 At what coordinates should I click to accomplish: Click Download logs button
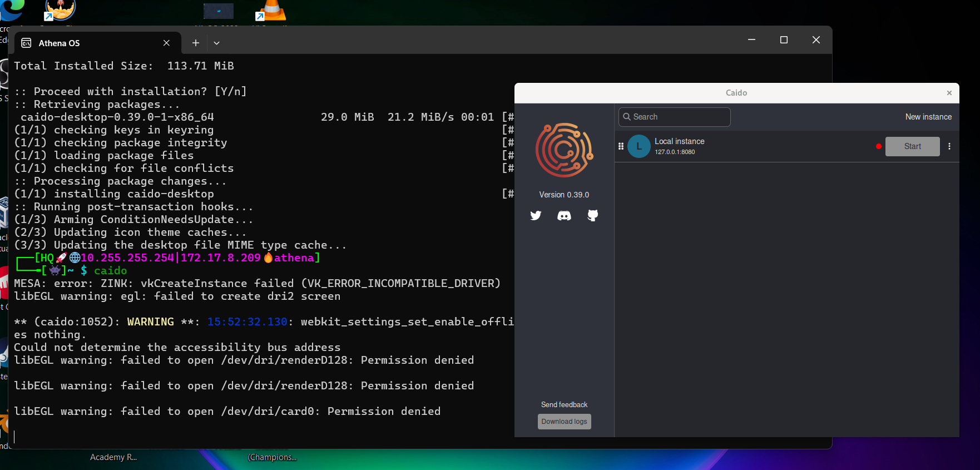[564, 422]
